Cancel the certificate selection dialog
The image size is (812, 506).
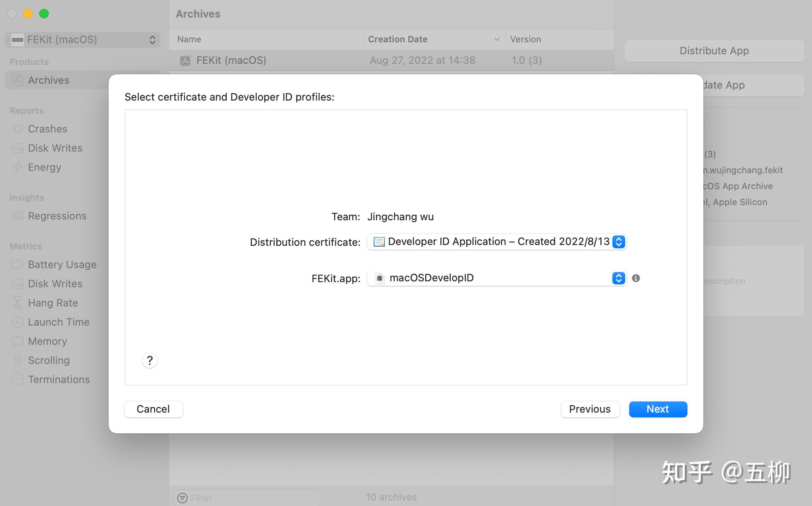tap(153, 409)
